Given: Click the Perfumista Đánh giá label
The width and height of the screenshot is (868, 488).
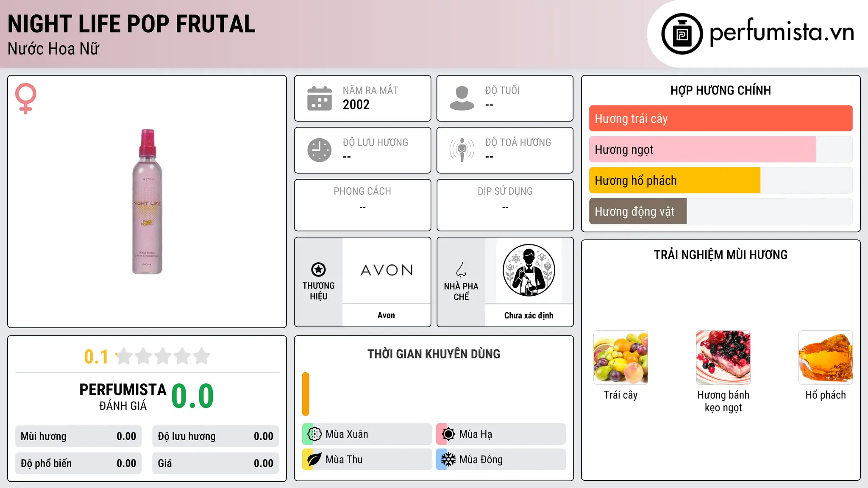Looking at the screenshot, I should point(123,396).
